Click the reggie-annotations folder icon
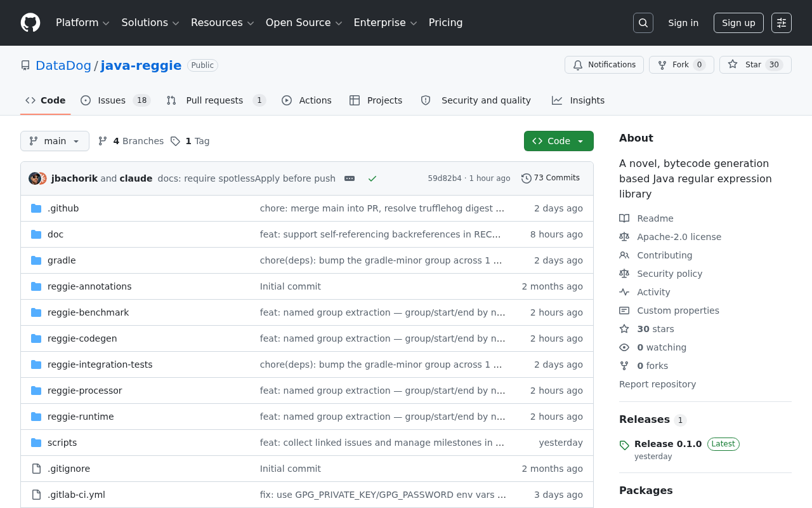 36,286
